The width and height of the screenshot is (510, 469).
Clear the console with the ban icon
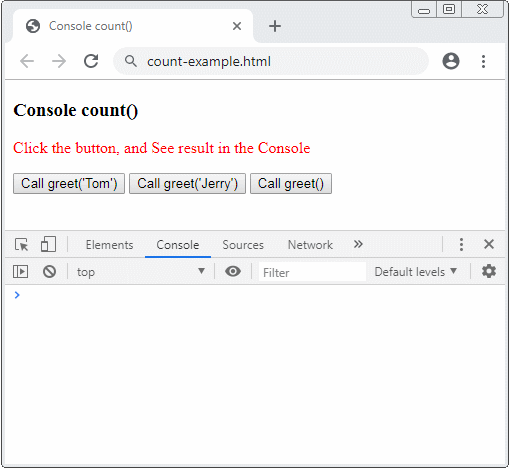click(x=49, y=272)
